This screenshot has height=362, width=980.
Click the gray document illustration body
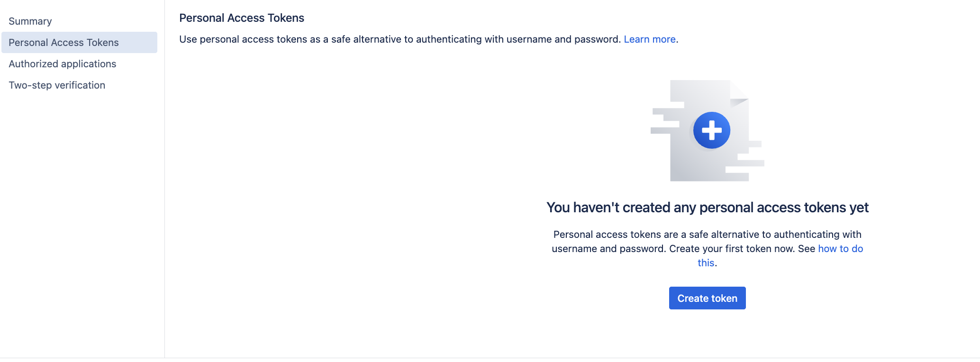click(697, 161)
